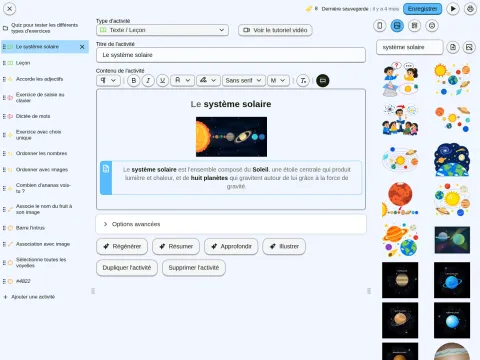Pick the teacher with students image

[400, 119]
